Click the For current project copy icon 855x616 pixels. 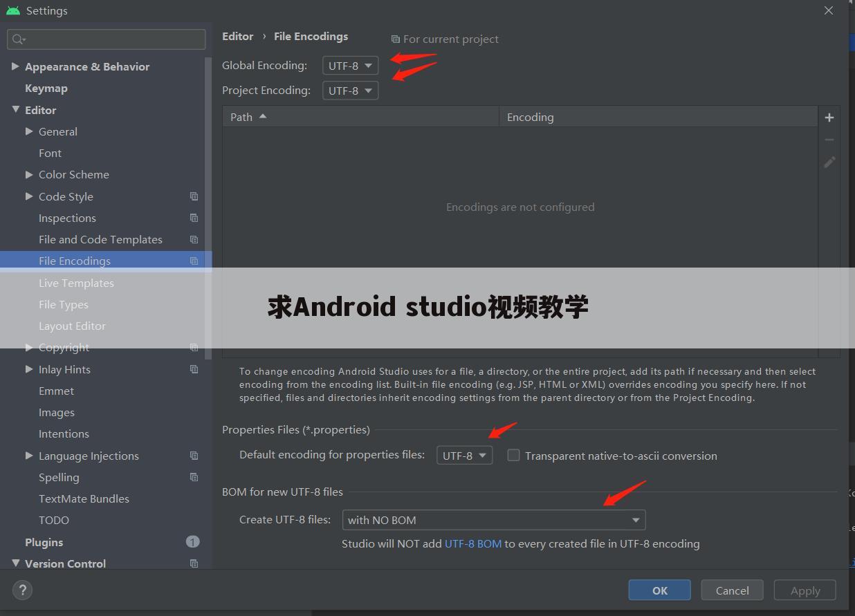(x=395, y=39)
